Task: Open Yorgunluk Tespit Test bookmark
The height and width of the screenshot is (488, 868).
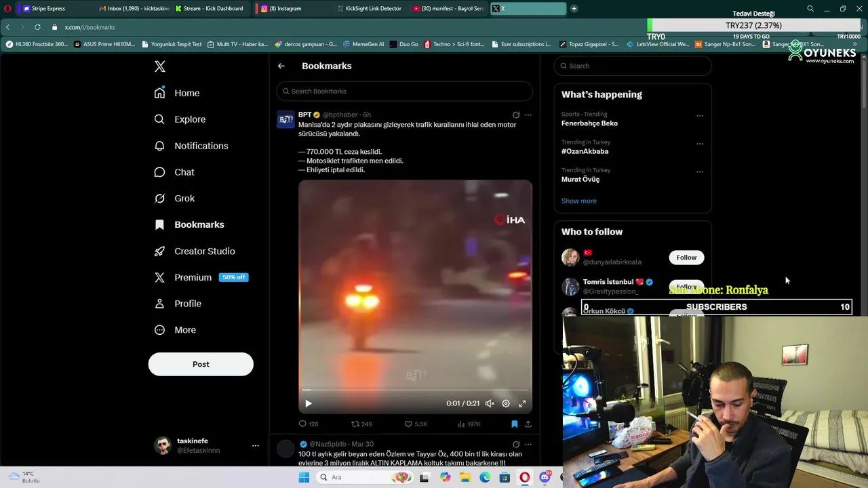Action: tap(172, 44)
